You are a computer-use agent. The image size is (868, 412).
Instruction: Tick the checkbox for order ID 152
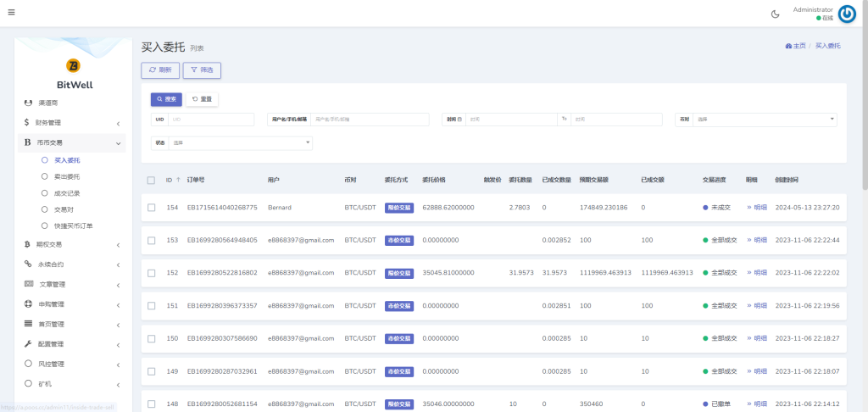[x=151, y=273]
